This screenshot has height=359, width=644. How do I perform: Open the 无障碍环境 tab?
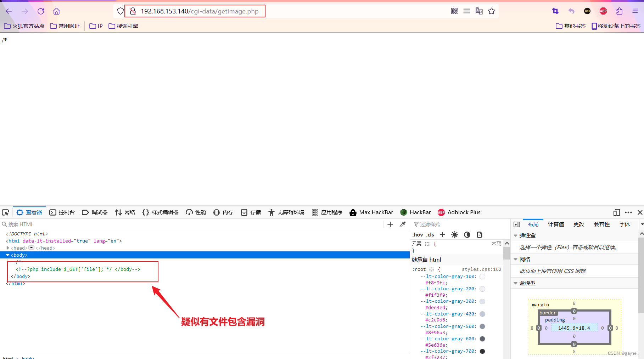coord(286,212)
